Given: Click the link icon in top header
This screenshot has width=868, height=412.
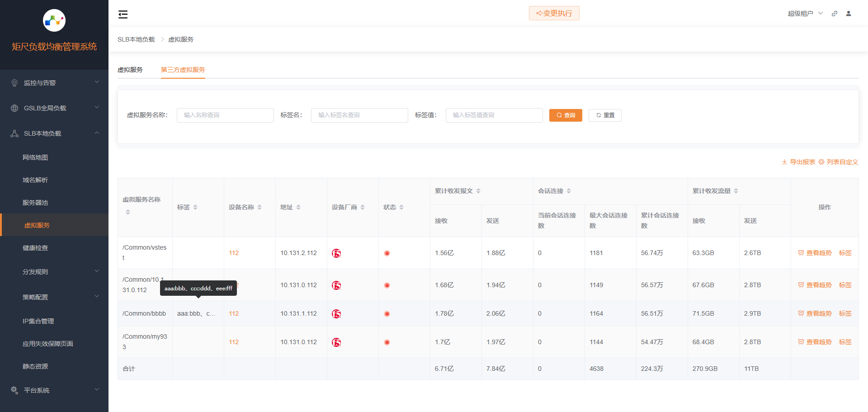Looking at the screenshot, I should [835, 14].
